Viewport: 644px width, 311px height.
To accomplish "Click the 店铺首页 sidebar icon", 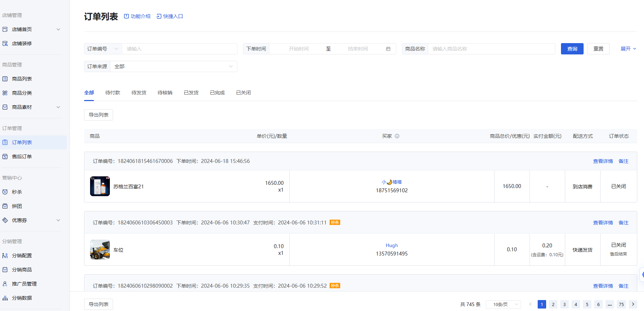I will pyautogui.click(x=5, y=29).
